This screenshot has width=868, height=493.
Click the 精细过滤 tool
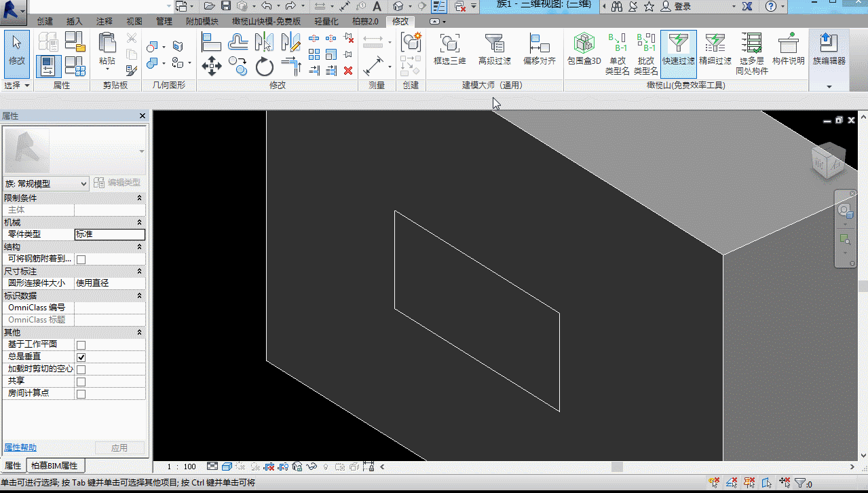(715, 49)
